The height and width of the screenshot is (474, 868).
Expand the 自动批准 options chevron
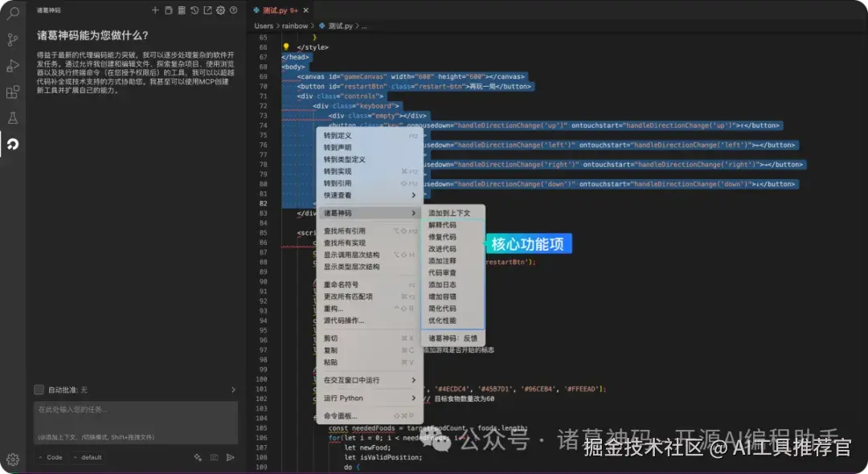coord(233,390)
